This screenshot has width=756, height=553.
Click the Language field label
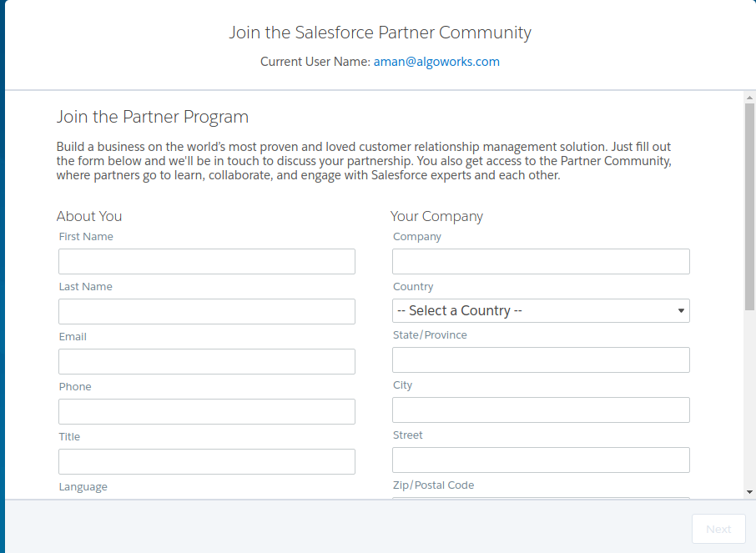coord(83,487)
